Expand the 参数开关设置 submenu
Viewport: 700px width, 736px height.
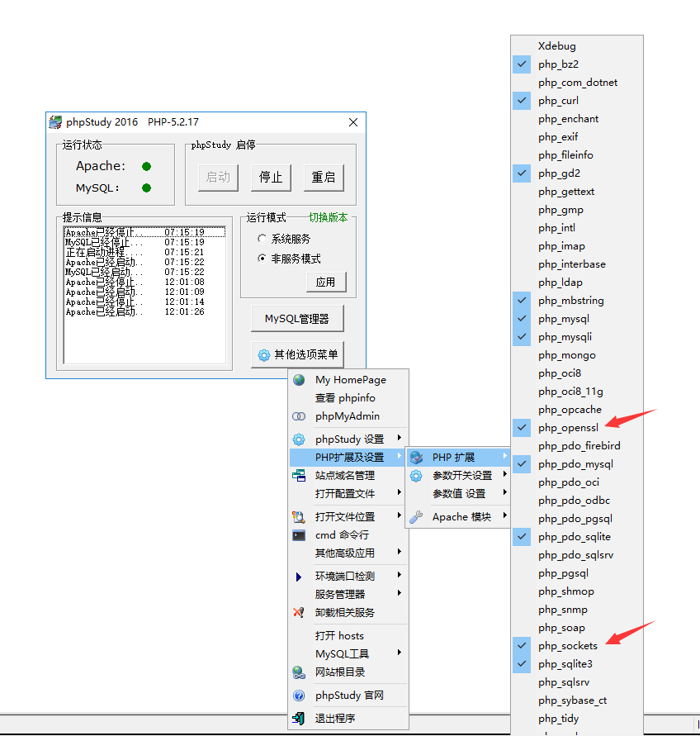point(462,476)
